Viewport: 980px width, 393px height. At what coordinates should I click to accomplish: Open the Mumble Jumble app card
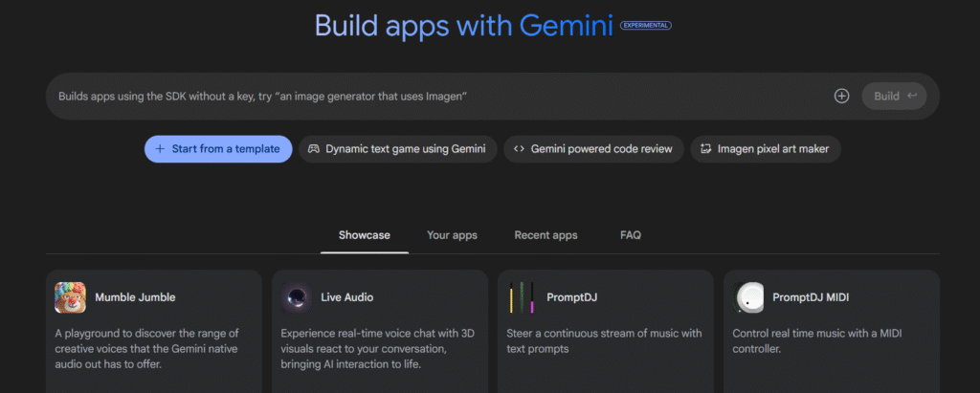tap(154, 331)
